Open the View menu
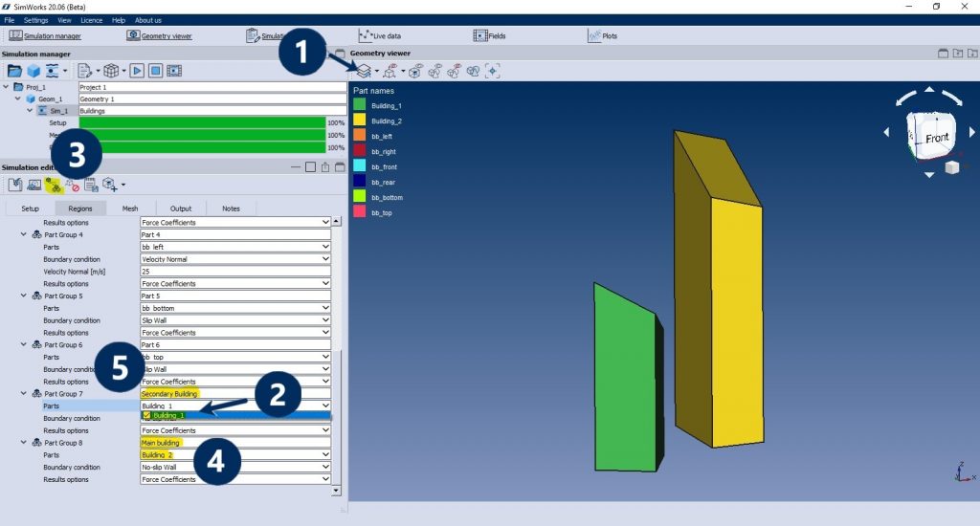980x526 pixels. 64,20
